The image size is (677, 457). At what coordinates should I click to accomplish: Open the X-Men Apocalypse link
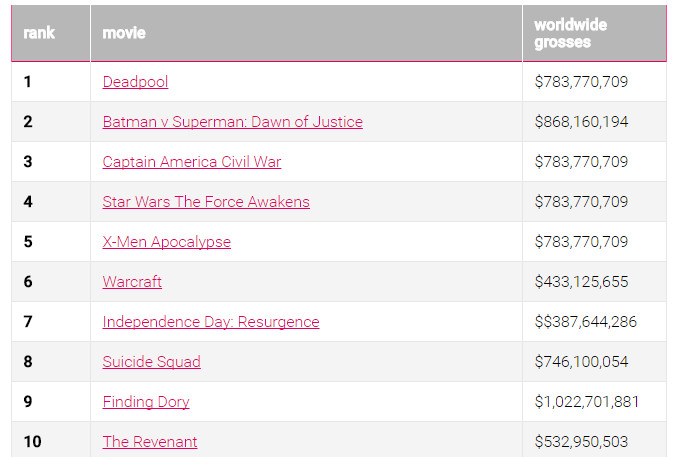[166, 242]
